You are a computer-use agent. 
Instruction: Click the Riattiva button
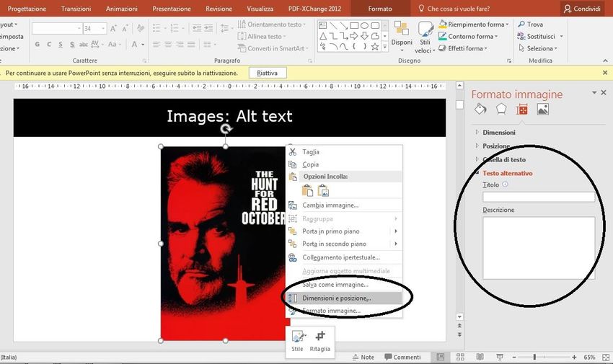pyautogui.click(x=268, y=73)
